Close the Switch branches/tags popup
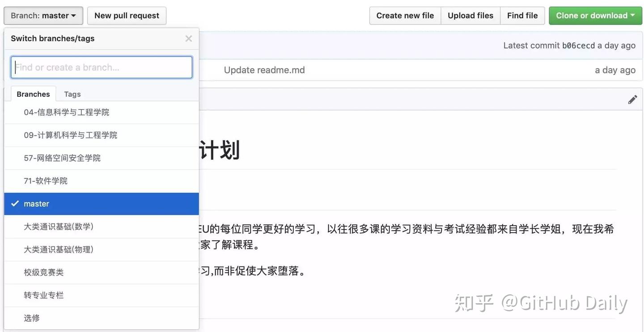644x332 pixels. coord(189,38)
